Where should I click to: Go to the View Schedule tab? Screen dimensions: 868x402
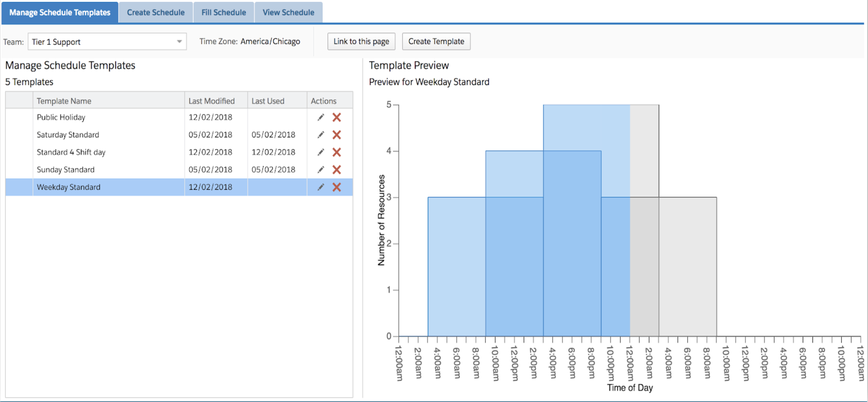(288, 13)
